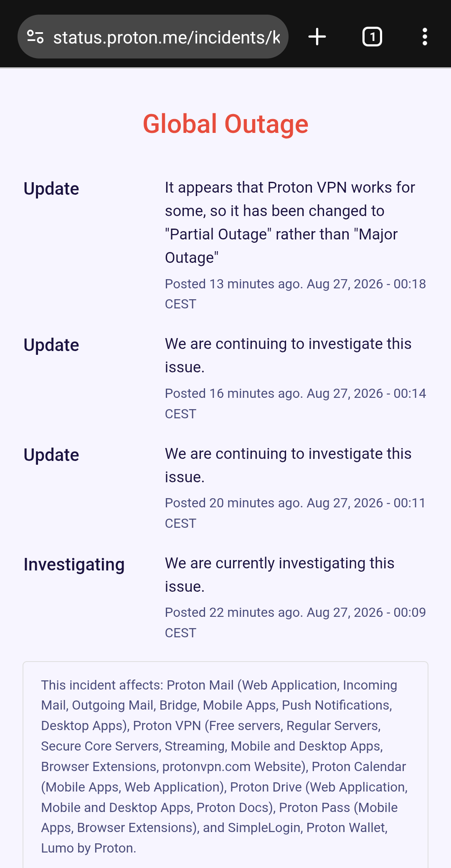Click the second Update label
The image size is (451, 868).
tap(51, 345)
